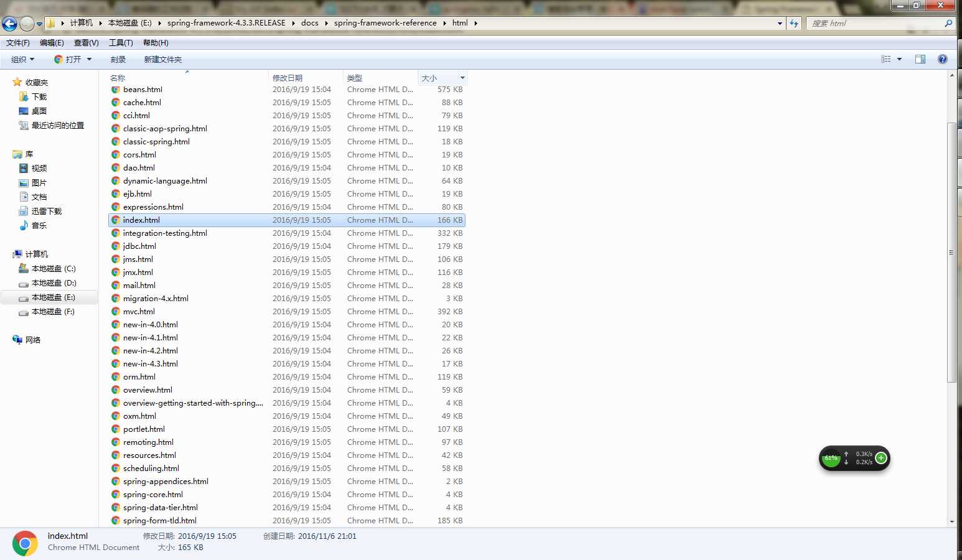
Task: Open the address bar history dropdown
Action: pos(780,23)
